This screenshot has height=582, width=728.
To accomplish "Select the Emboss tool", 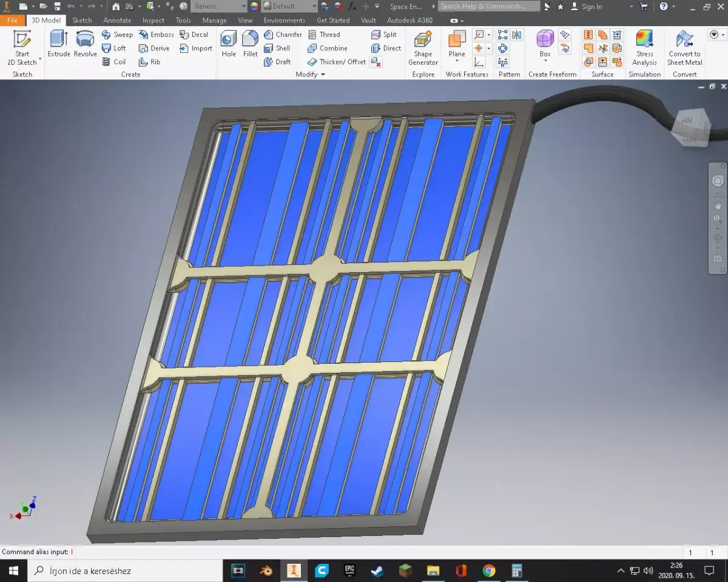I will [156, 35].
